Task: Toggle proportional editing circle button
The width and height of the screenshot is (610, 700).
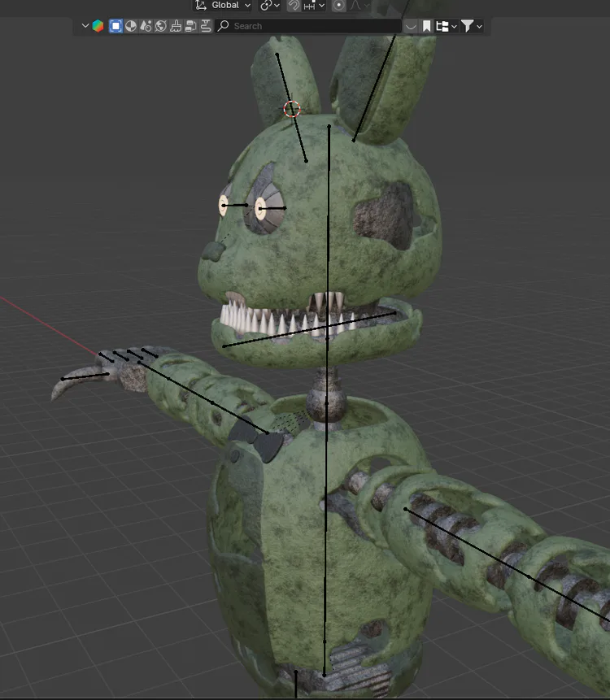Action: tap(339, 6)
